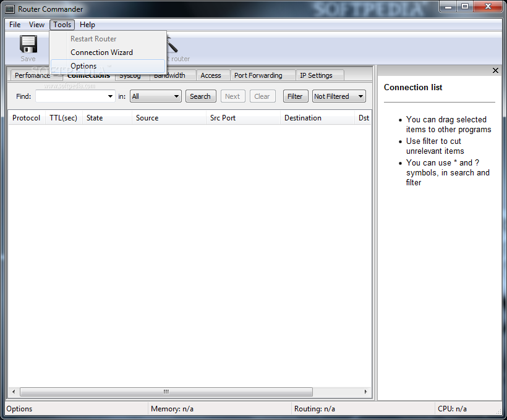Screen dimensions: 507x420
Task: Open the View menu
Action: tap(36, 25)
